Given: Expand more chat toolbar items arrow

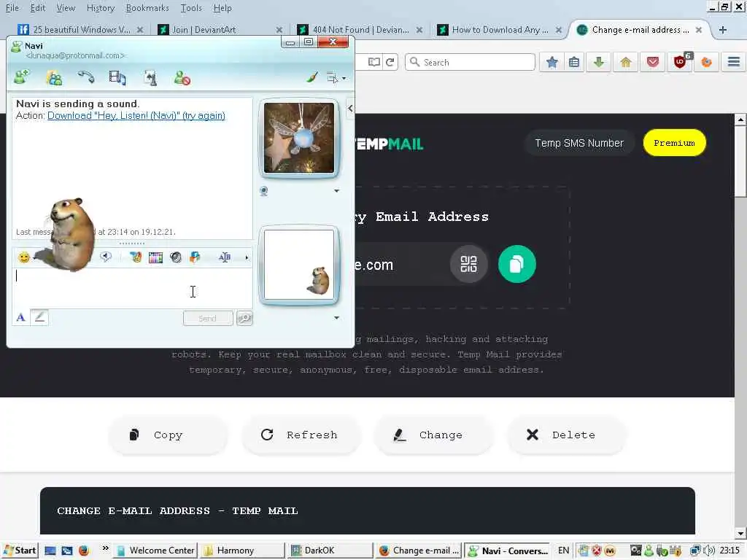Looking at the screenshot, I should pos(247,257).
